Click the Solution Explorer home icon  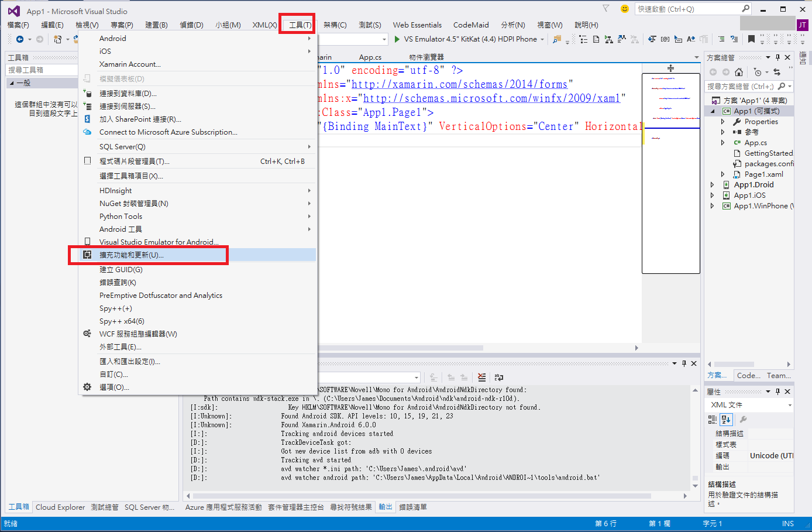tap(739, 72)
